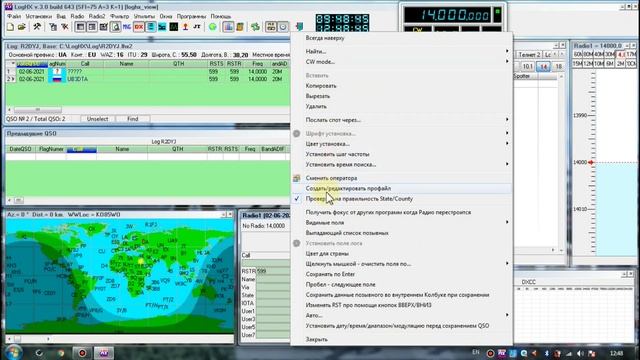Click the red record taskbar icon
The height and width of the screenshot is (360, 640).
(x=82, y=353)
